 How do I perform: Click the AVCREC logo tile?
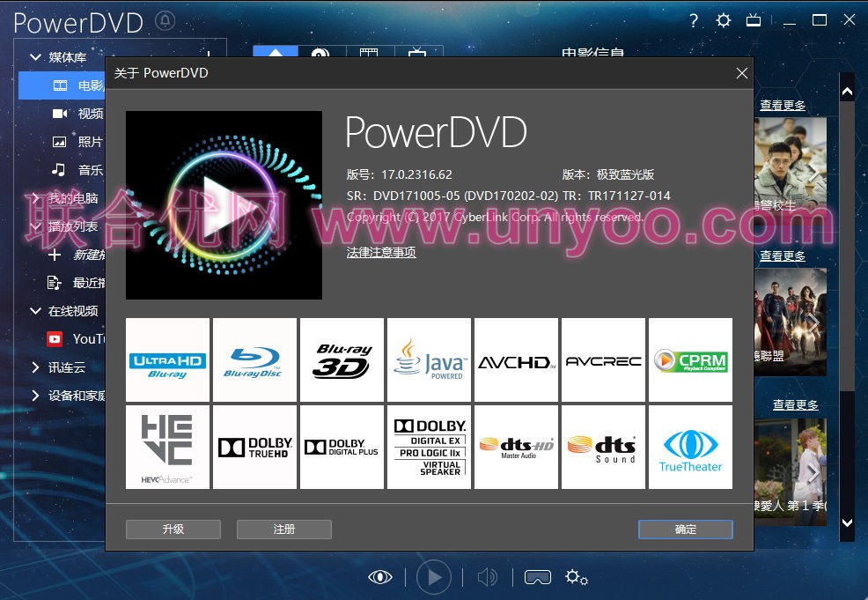tap(603, 360)
